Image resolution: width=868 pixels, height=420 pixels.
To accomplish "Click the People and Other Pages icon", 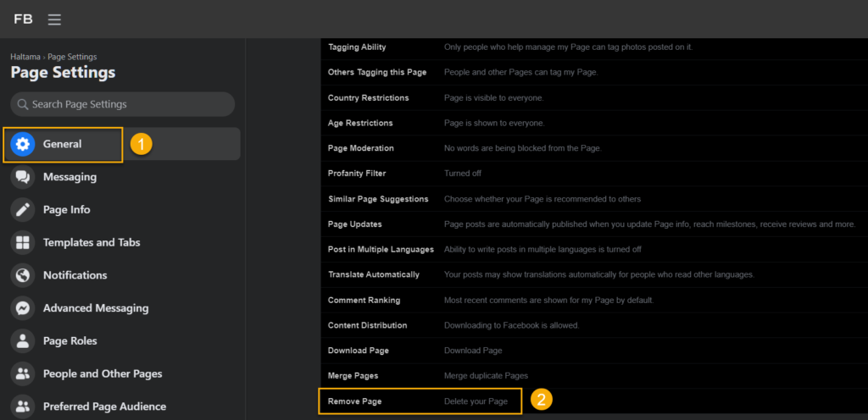I will pos(23,373).
